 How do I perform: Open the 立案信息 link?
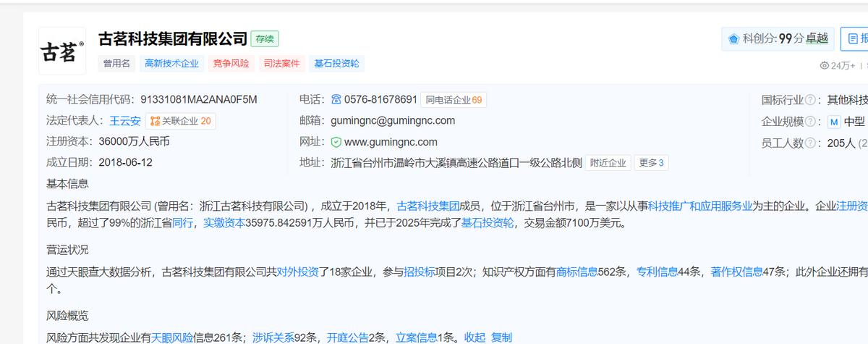tap(417, 337)
